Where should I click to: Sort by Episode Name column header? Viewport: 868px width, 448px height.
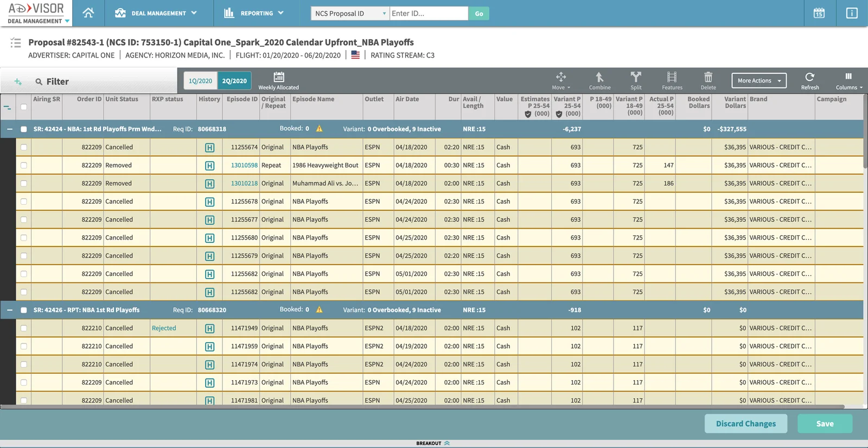[313, 99]
